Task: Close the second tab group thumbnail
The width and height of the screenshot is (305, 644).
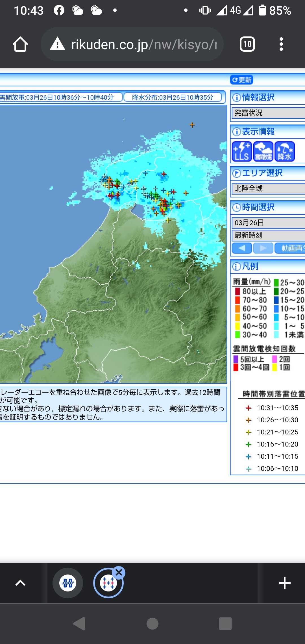Action: click(x=119, y=573)
